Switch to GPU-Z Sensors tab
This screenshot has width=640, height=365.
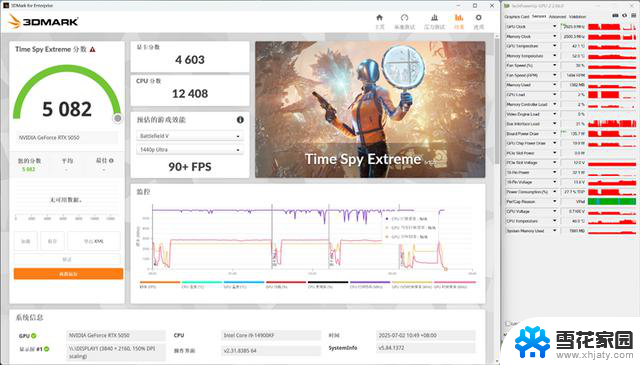(539, 16)
